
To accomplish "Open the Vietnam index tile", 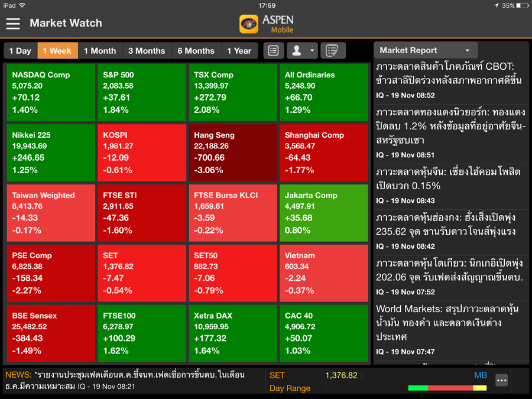I will [x=324, y=273].
